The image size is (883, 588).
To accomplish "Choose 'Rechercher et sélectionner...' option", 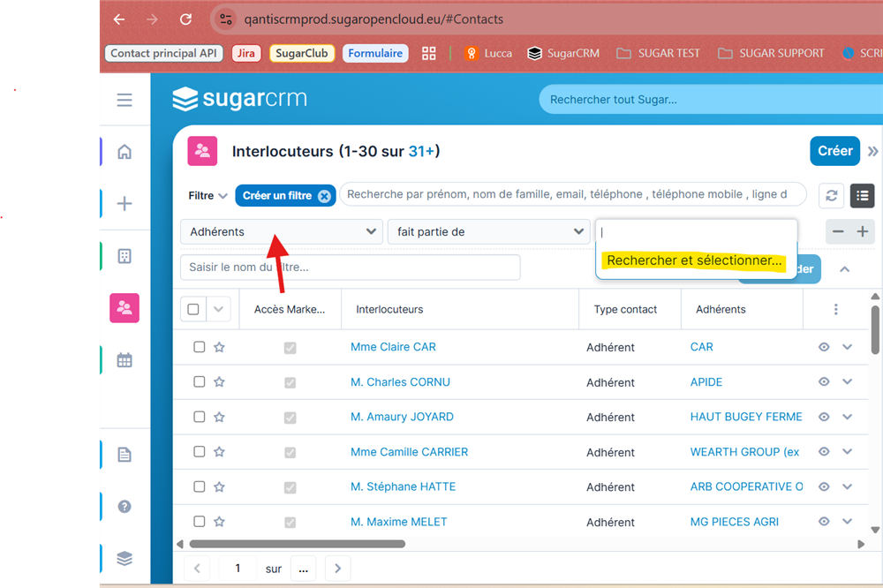I will pos(694,261).
